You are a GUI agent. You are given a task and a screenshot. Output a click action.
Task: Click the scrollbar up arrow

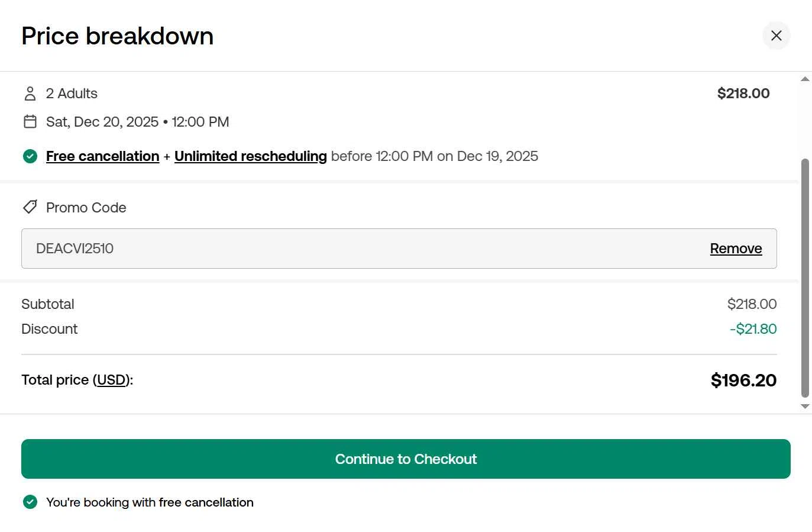[x=805, y=79]
